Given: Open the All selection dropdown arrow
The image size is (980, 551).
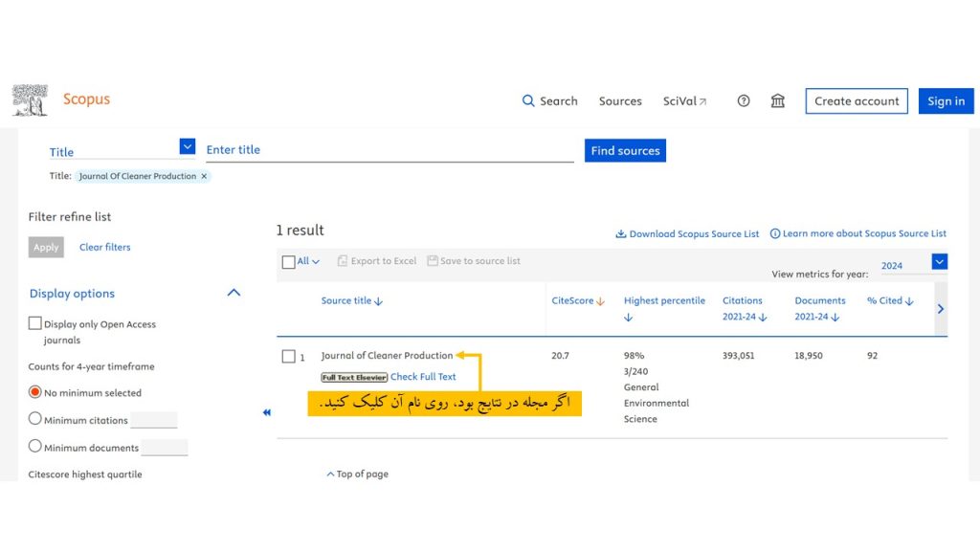Looking at the screenshot, I should pos(316,262).
